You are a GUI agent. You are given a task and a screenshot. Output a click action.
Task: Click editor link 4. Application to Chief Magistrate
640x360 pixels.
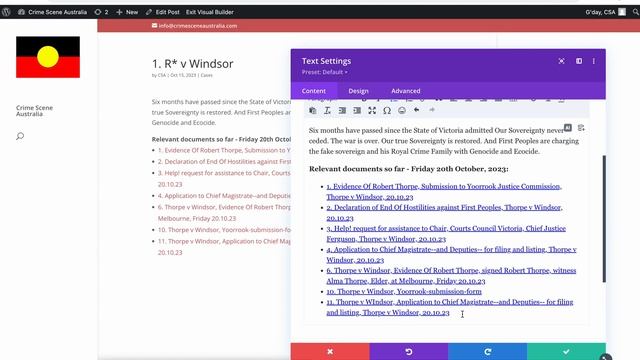[451, 255]
